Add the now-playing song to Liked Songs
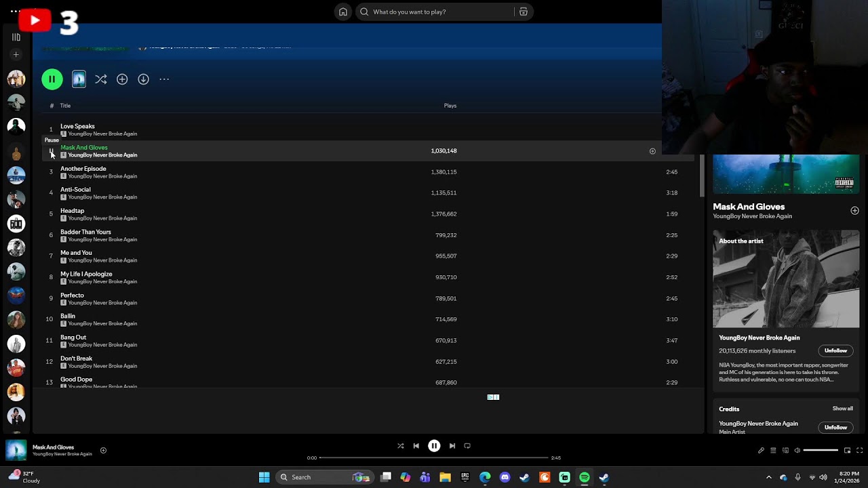 103,450
